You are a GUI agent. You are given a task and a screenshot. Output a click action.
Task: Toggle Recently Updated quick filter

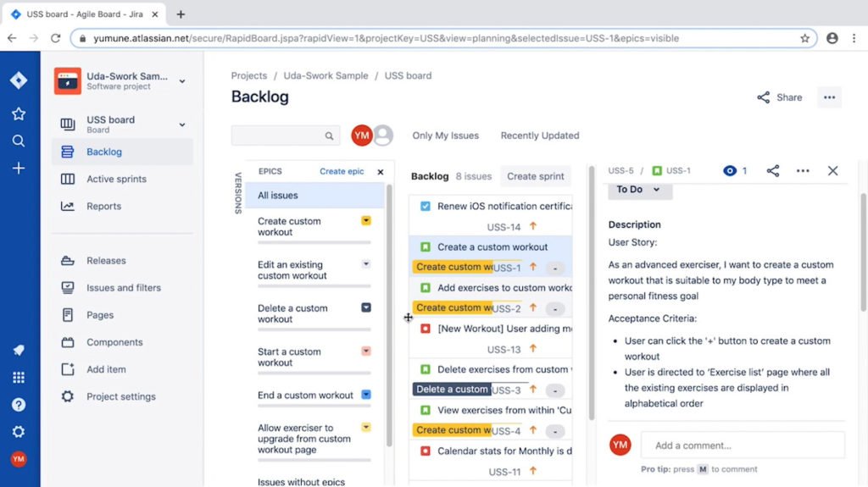[540, 136]
